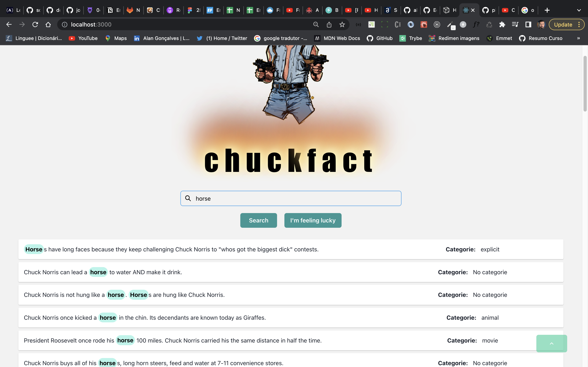The width and height of the screenshot is (588, 367).
Task: Expand the tab search chevron
Action: (x=579, y=10)
